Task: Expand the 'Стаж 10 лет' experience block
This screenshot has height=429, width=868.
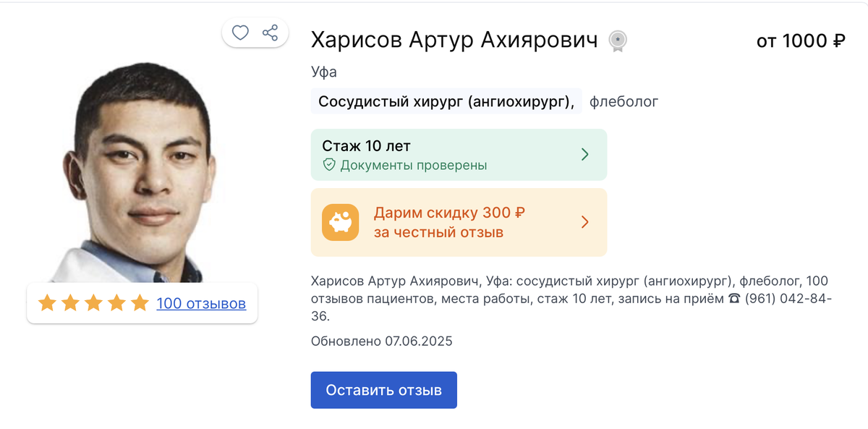Action: point(459,154)
